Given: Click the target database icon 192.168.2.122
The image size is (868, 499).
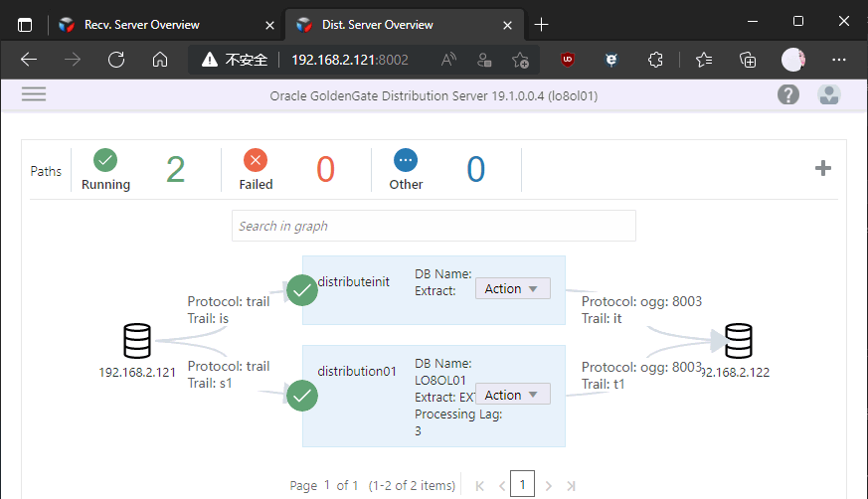Looking at the screenshot, I should [738, 341].
